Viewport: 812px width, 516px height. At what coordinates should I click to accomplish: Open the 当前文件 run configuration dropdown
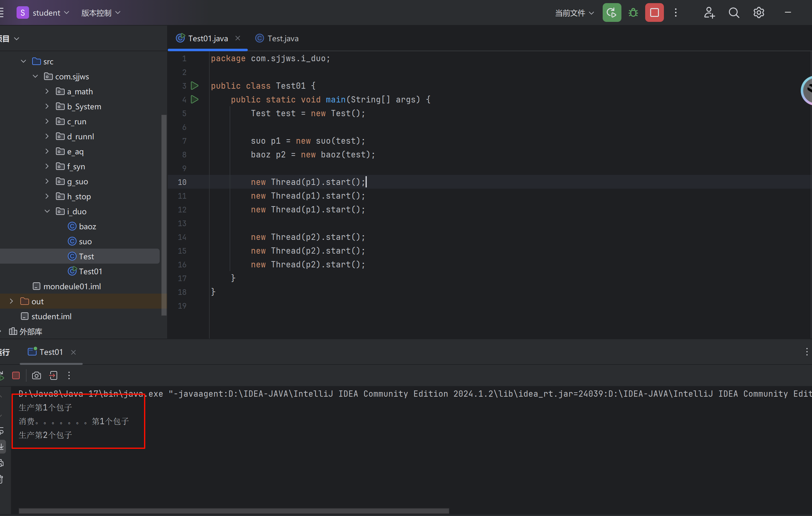pyautogui.click(x=574, y=13)
